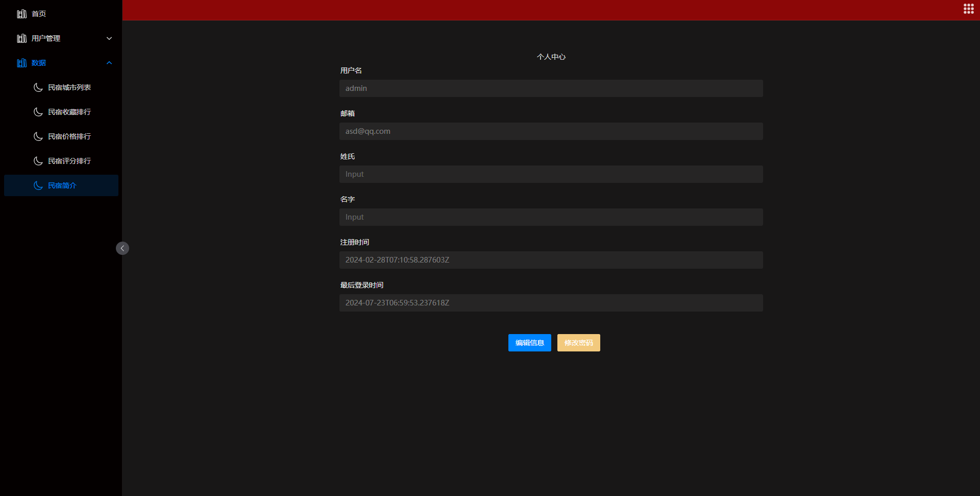The width and height of the screenshot is (980, 496).
Task: Click the 最后登录时间 field
Action: click(x=551, y=303)
